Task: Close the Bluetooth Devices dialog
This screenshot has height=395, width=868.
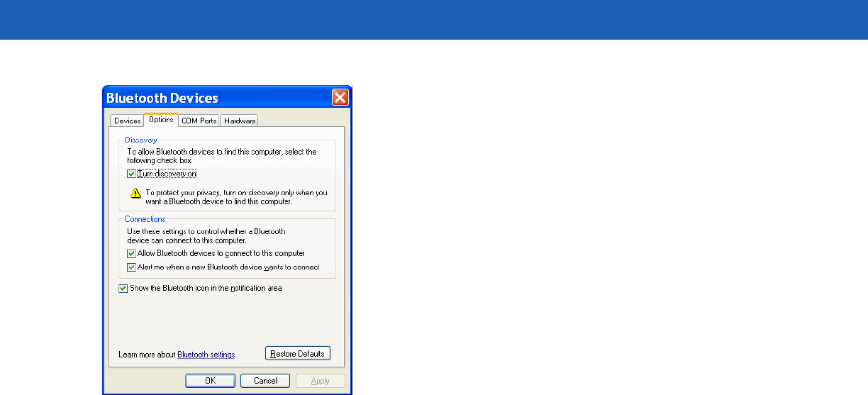Action: [340, 98]
